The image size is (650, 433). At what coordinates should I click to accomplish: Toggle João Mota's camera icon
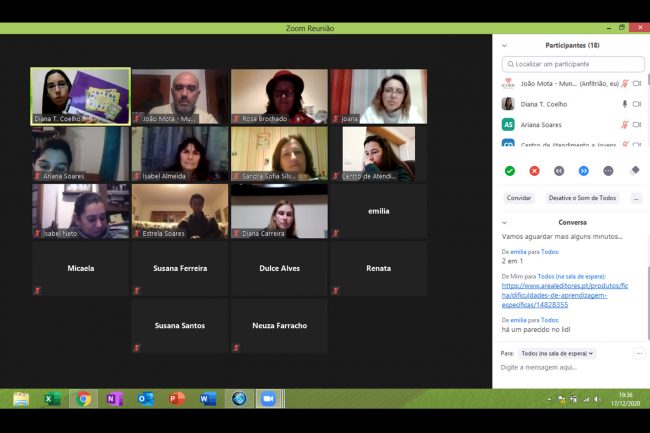click(637, 84)
